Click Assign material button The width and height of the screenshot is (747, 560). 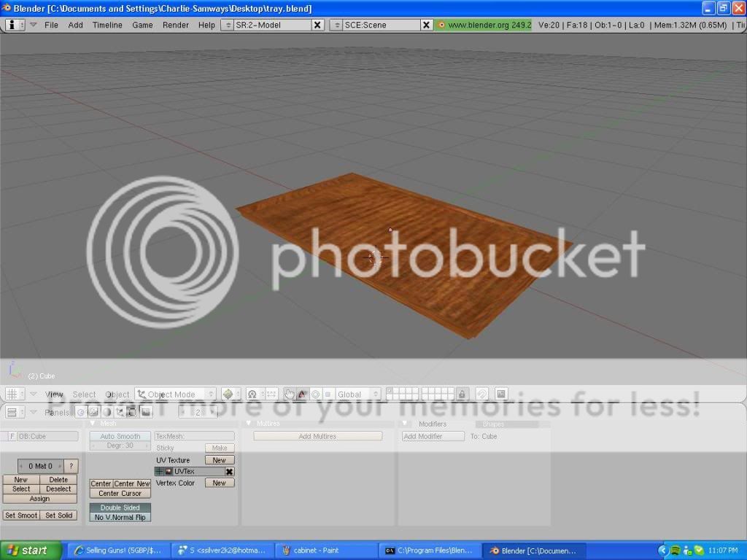pos(39,499)
